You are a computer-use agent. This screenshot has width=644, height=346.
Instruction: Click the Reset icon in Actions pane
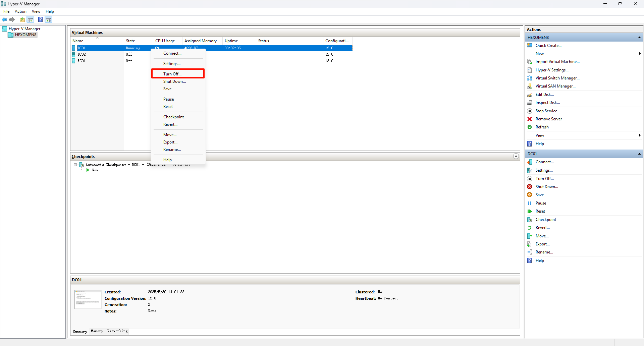[530, 211]
